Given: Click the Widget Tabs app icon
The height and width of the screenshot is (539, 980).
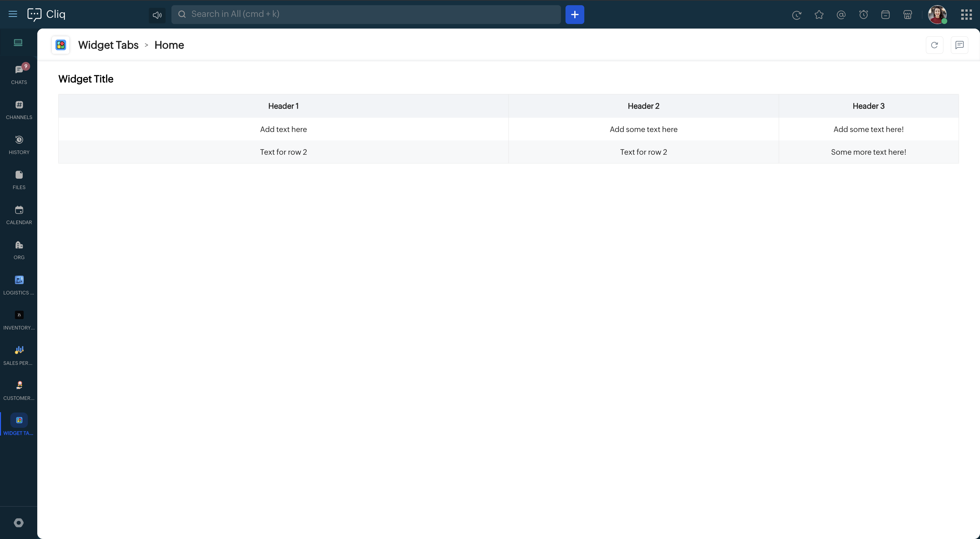Looking at the screenshot, I should coord(61,45).
